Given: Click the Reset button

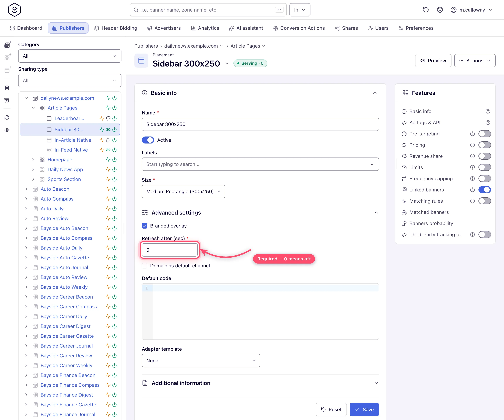Looking at the screenshot, I should tap(331, 409).
